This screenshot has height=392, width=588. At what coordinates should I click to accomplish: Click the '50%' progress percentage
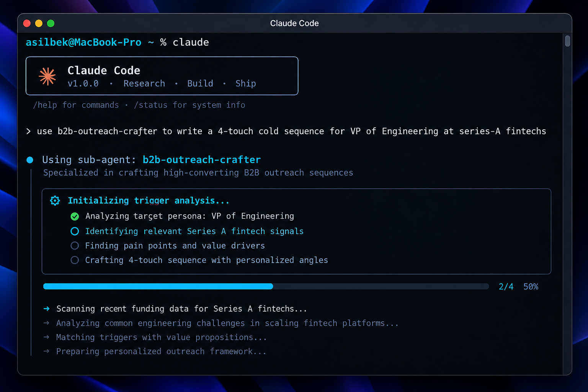coord(531,287)
